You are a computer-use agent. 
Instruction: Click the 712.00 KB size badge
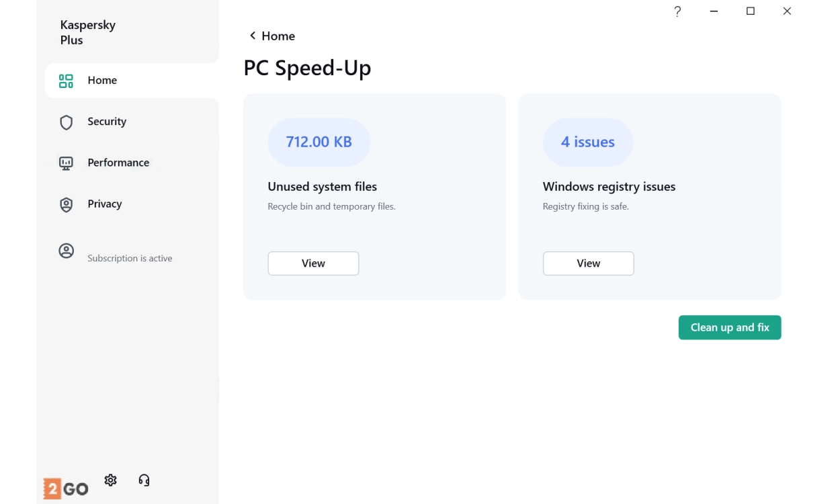pyautogui.click(x=319, y=142)
